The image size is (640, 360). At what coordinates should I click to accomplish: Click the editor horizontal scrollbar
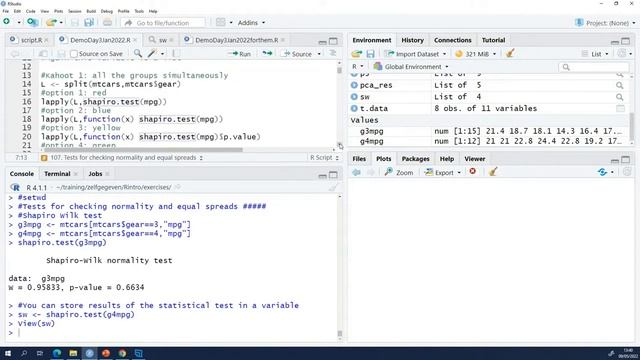point(143,149)
